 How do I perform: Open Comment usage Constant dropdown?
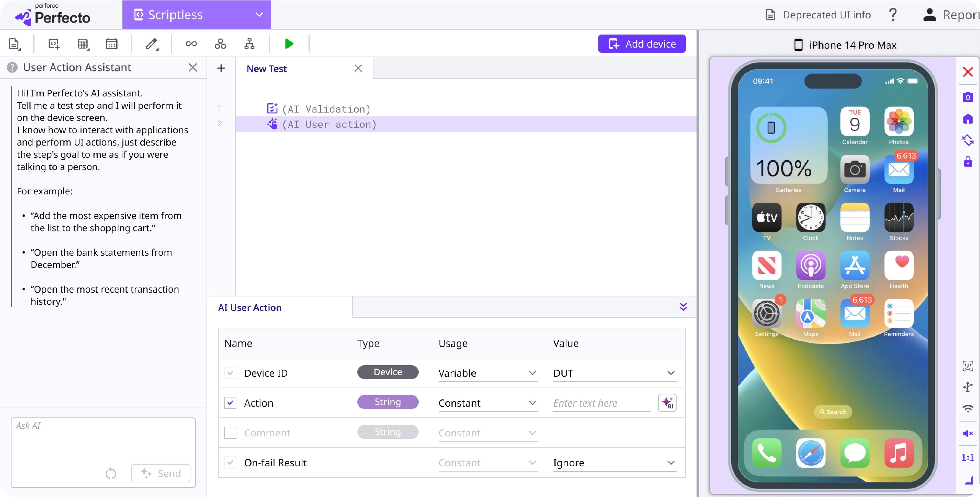point(488,433)
